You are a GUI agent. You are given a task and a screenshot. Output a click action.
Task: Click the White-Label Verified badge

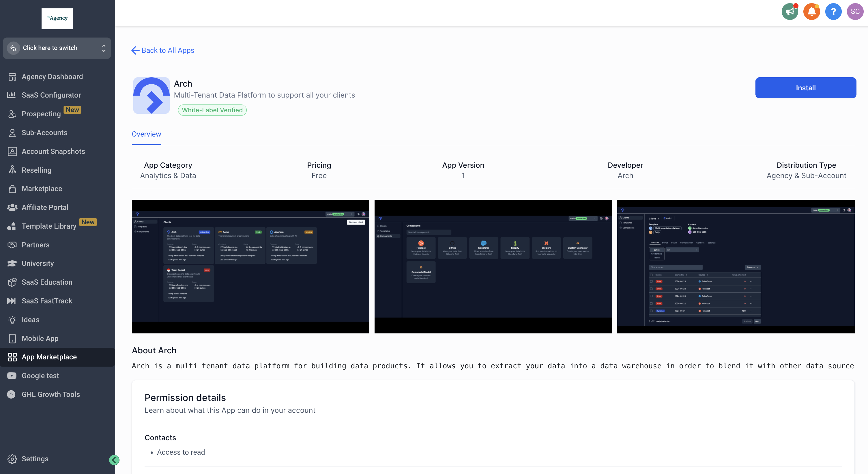(212, 110)
